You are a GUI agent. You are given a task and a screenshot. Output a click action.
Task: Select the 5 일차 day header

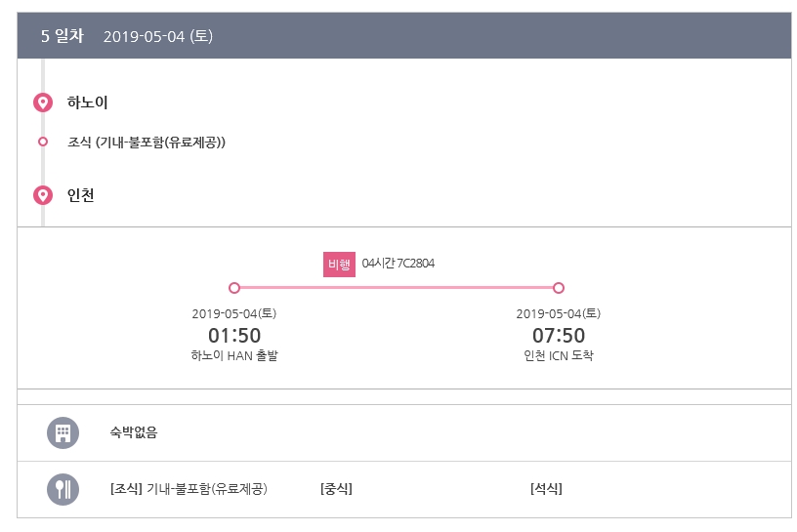click(x=62, y=36)
